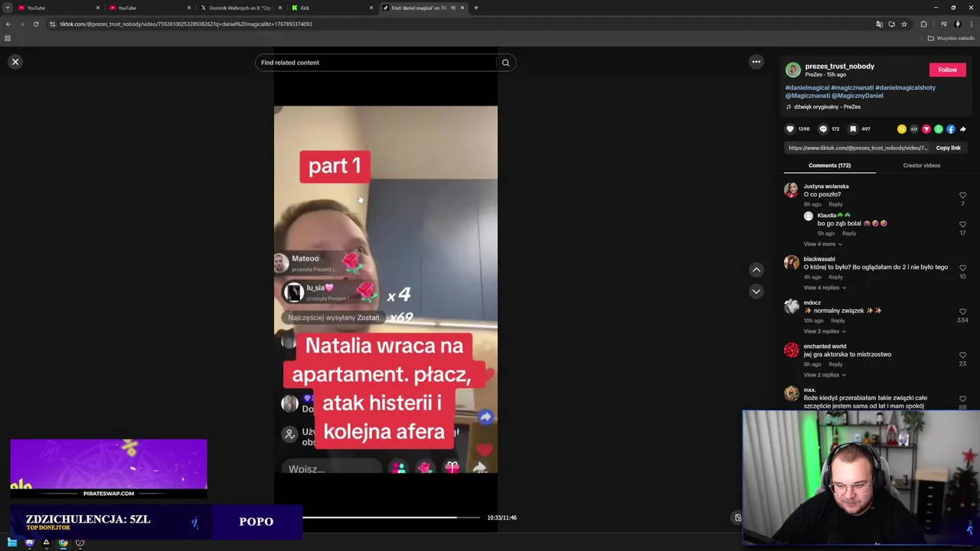Follow prezes_trust_nobody
980x551 pixels.
point(948,70)
